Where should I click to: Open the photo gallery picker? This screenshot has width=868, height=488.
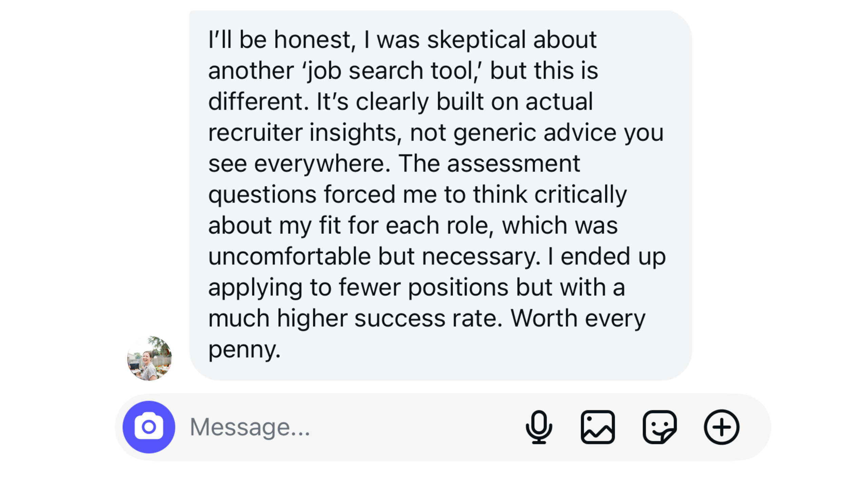[x=597, y=426]
